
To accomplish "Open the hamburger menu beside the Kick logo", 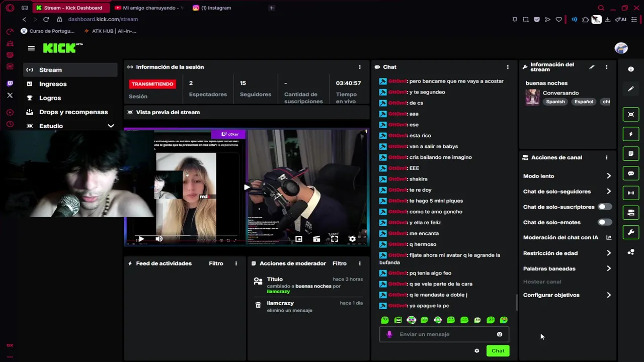I will (31, 48).
